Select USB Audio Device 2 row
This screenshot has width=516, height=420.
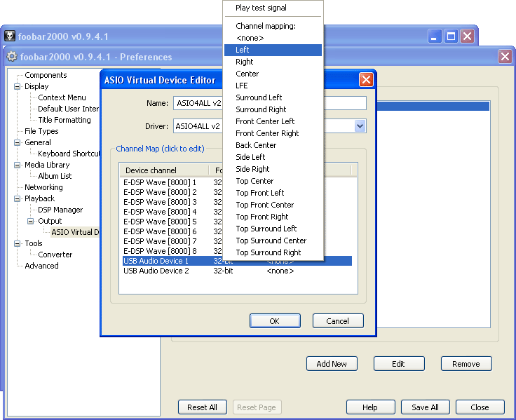[x=237, y=271]
